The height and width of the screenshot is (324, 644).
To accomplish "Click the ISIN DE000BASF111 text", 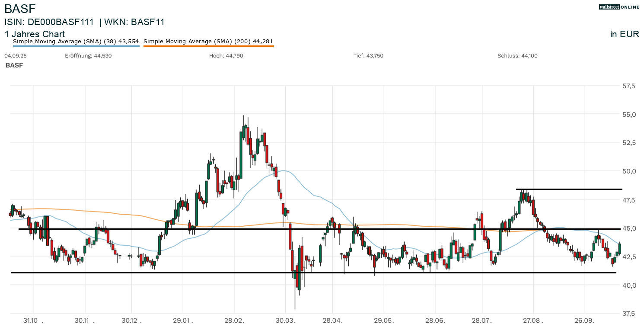I will pyautogui.click(x=50, y=22).
